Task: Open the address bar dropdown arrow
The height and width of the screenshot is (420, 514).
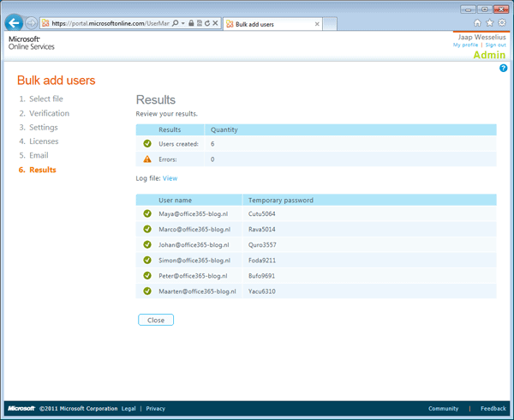Action: (x=183, y=23)
